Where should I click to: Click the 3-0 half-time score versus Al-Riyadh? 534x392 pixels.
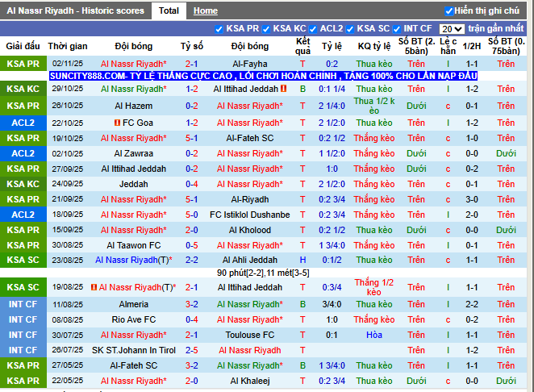[472, 199]
